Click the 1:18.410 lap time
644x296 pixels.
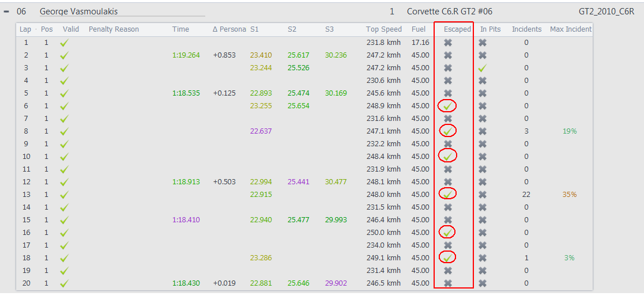coord(186,220)
